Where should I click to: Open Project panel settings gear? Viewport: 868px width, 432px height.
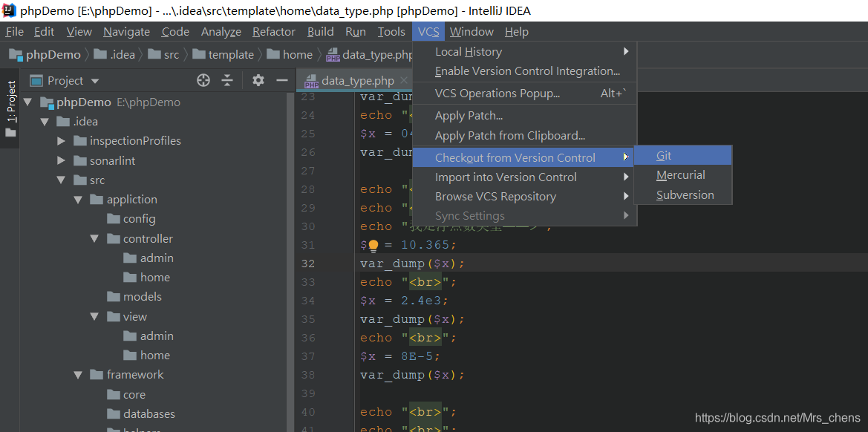click(x=258, y=81)
